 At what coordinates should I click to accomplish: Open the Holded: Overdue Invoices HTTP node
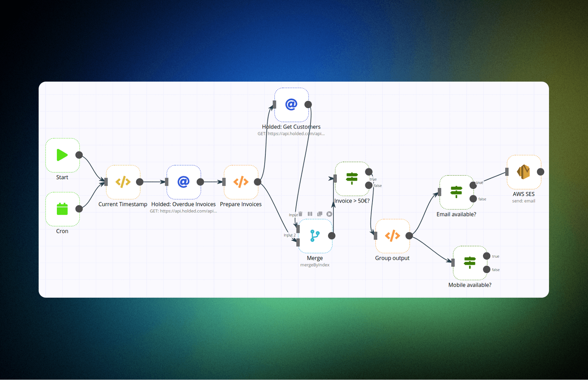[x=184, y=182]
